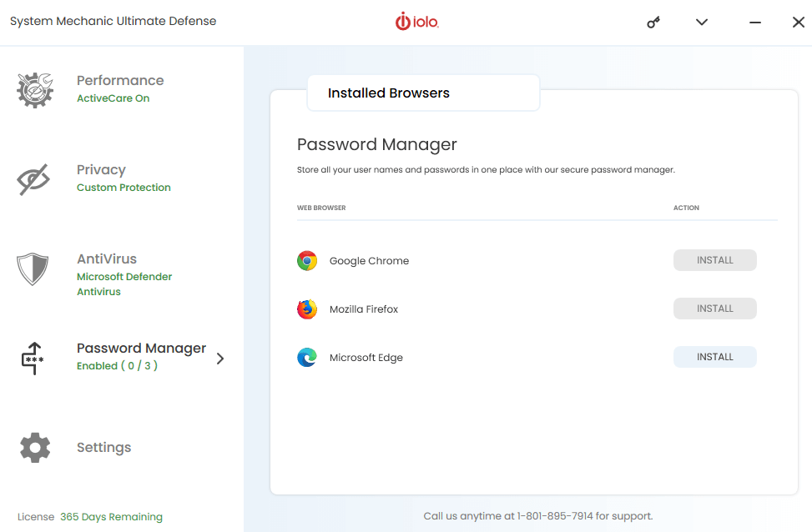This screenshot has width=812, height=532.
Task: Install the extension for Mozilla Firefox
Action: tap(714, 309)
